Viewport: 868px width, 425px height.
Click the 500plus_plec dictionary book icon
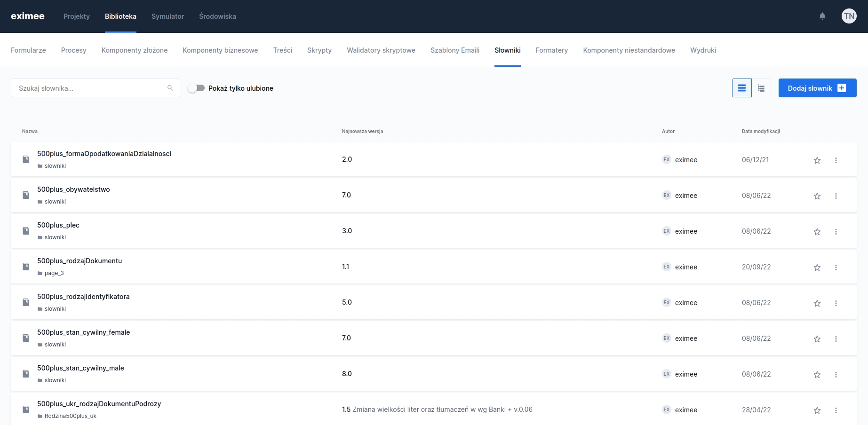tap(26, 231)
